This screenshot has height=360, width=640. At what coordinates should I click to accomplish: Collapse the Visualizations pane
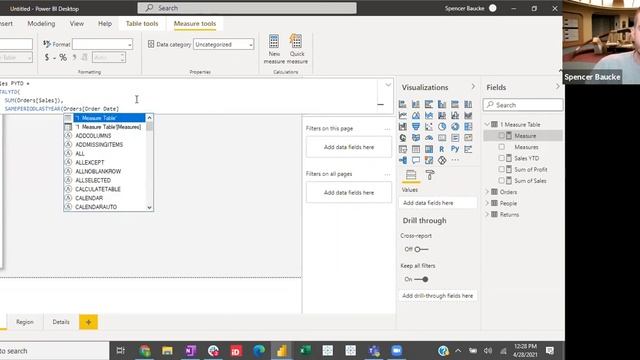coord(473,87)
